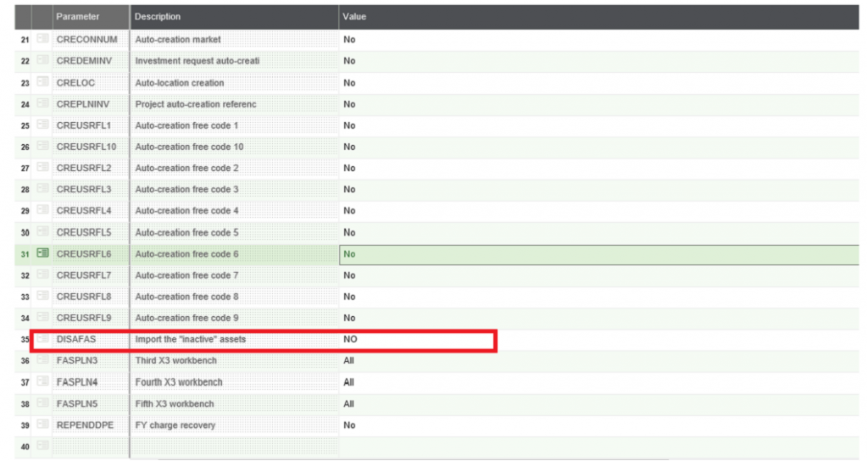Click row icon next to DISAFAS
Viewport: 868px width, 461px height.
(42, 340)
